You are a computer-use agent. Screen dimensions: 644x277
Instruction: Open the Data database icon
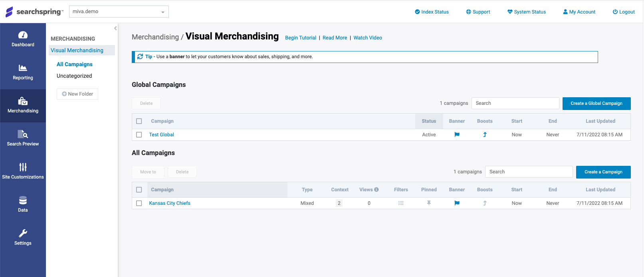tap(23, 200)
